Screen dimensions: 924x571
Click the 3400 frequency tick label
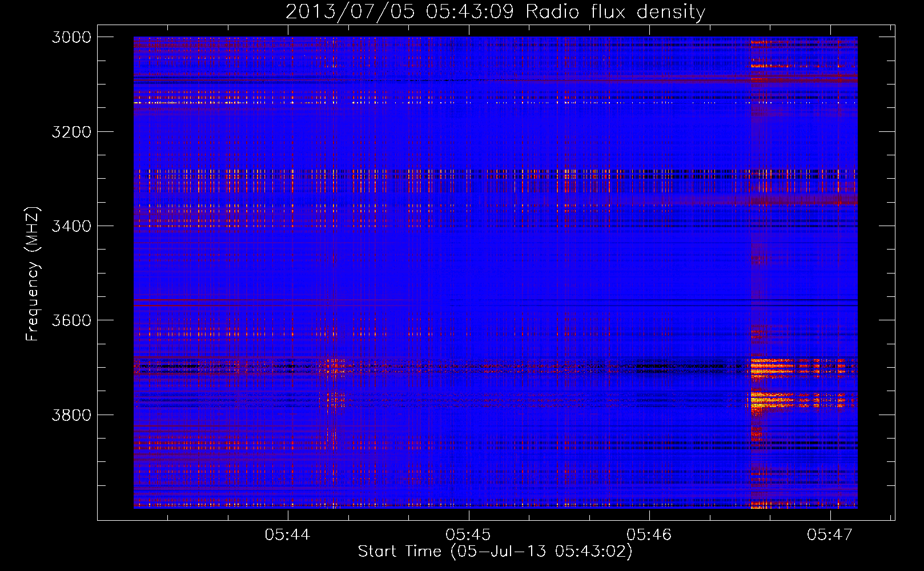tap(71, 226)
